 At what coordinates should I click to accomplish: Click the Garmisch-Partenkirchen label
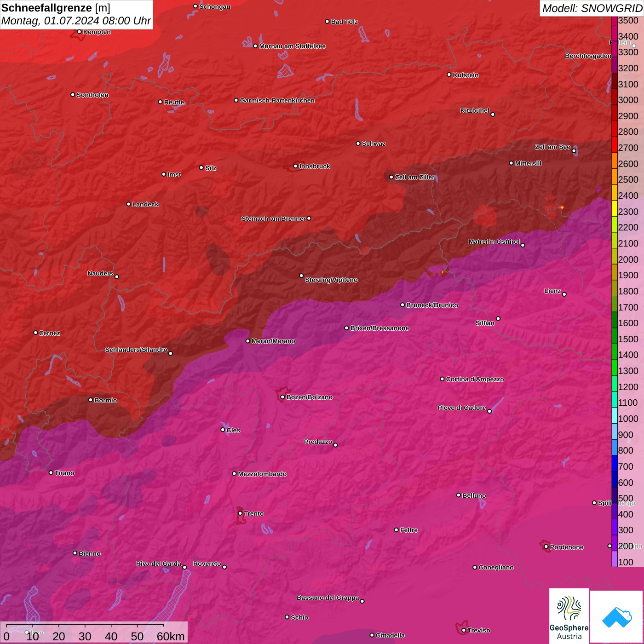[277, 100]
